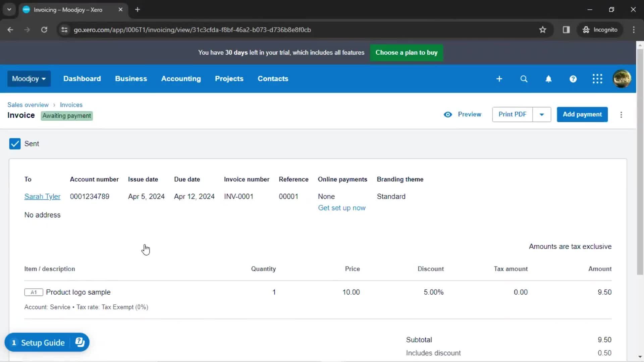View site information icon in address bar
The width and height of the screenshot is (644, 362).
pyautogui.click(x=64, y=30)
